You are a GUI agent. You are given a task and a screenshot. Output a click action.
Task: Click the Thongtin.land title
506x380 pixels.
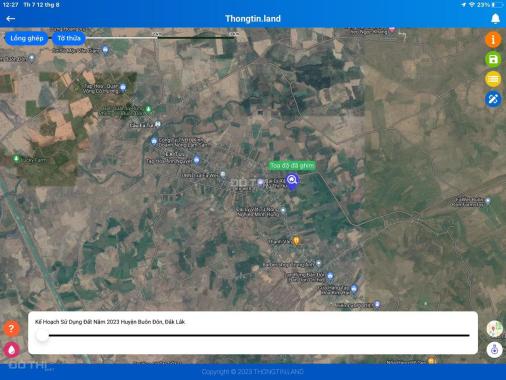(x=253, y=19)
